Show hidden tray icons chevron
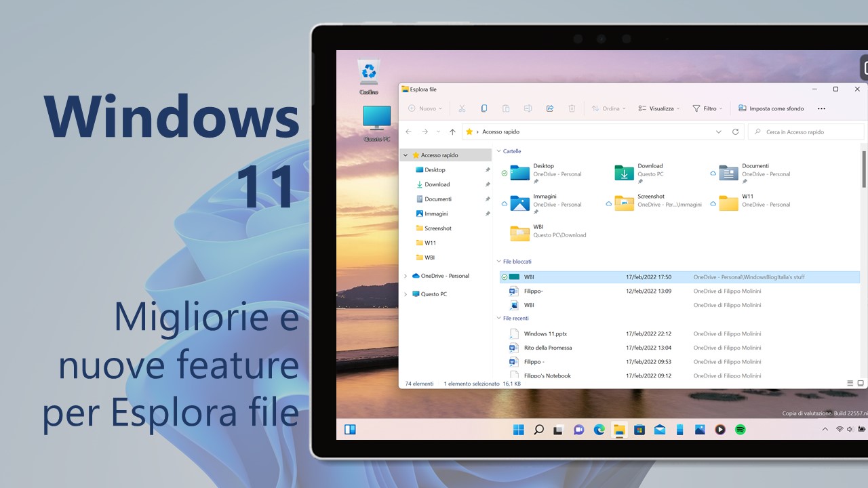The height and width of the screenshot is (488, 868). [x=825, y=429]
